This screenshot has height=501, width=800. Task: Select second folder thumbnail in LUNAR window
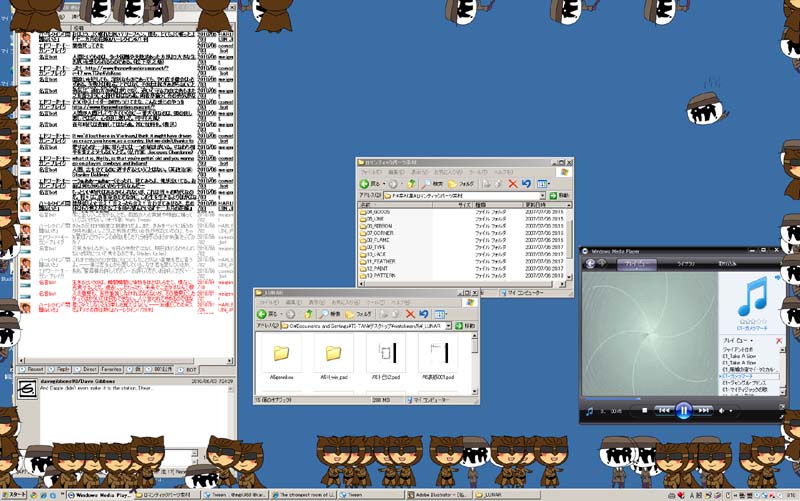point(333,358)
